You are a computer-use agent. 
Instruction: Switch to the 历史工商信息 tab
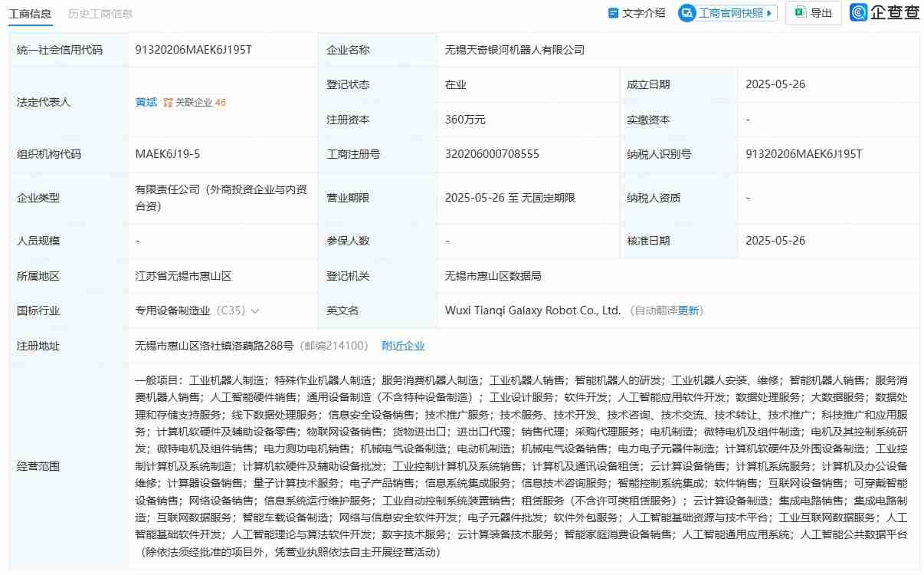point(101,13)
